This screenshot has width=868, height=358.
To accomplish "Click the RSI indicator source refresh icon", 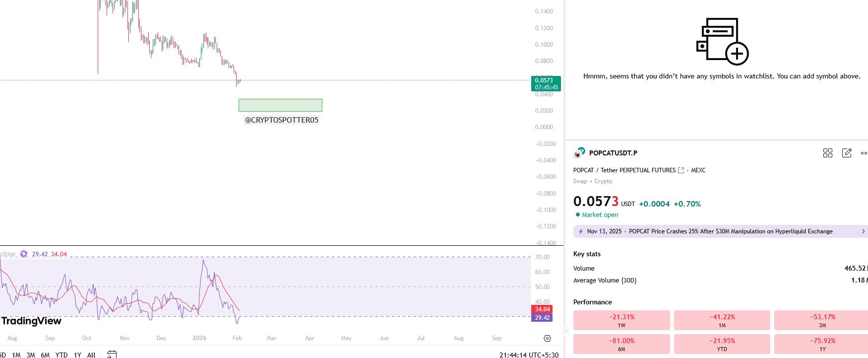I will point(24,254).
